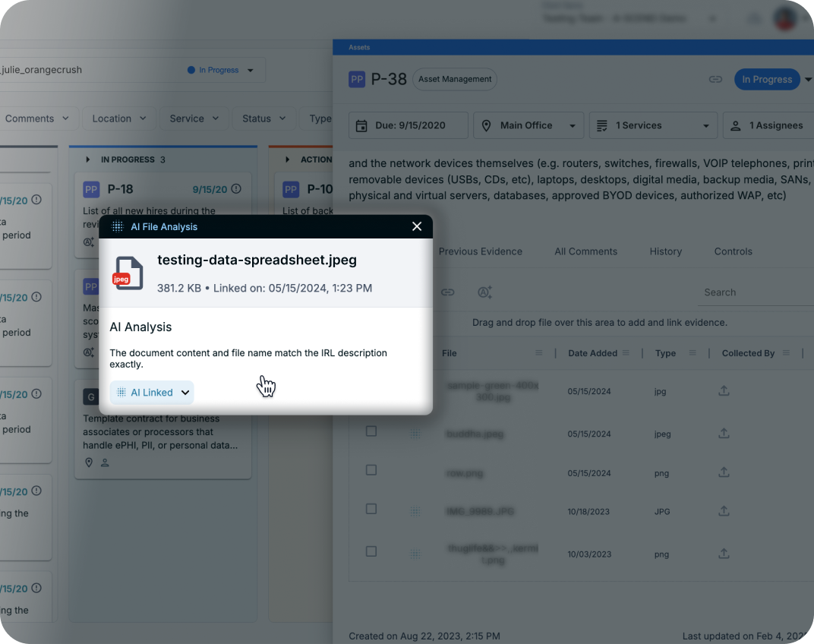
Task: Open the History tab
Action: tap(665, 251)
